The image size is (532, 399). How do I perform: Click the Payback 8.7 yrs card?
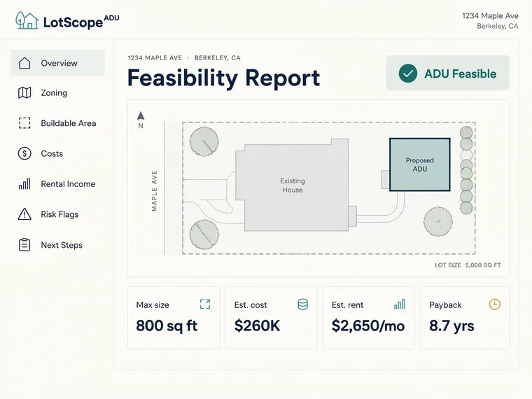(465, 318)
